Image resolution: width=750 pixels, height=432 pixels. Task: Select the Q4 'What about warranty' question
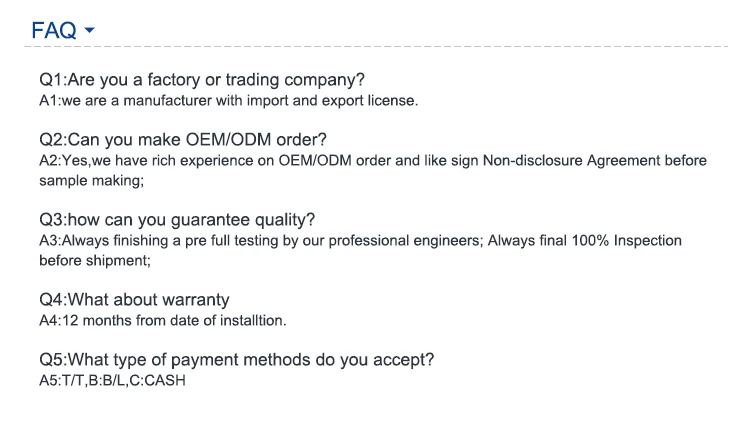click(134, 299)
